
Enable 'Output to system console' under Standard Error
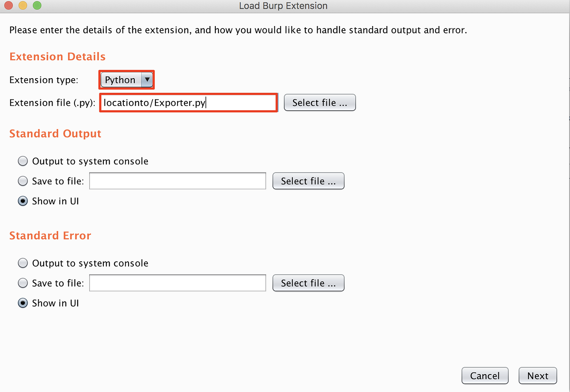pos(23,263)
